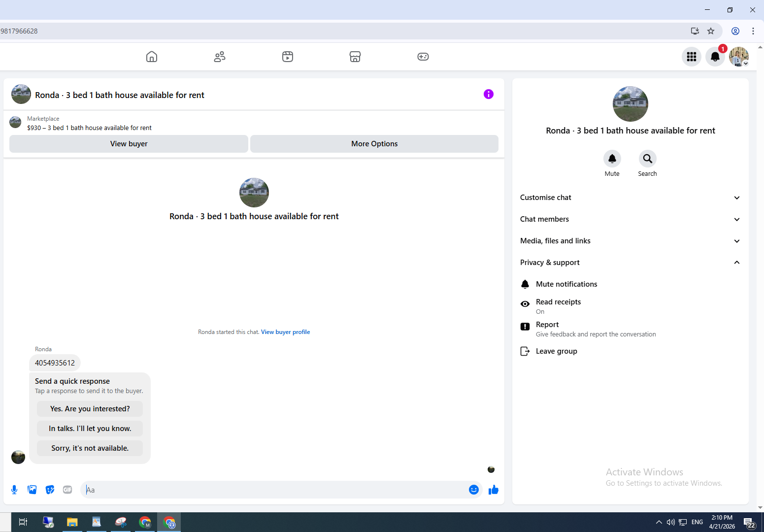Open View buyer profile link
Viewport: 764px width, 532px height.
pyautogui.click(x=286, y=332)
